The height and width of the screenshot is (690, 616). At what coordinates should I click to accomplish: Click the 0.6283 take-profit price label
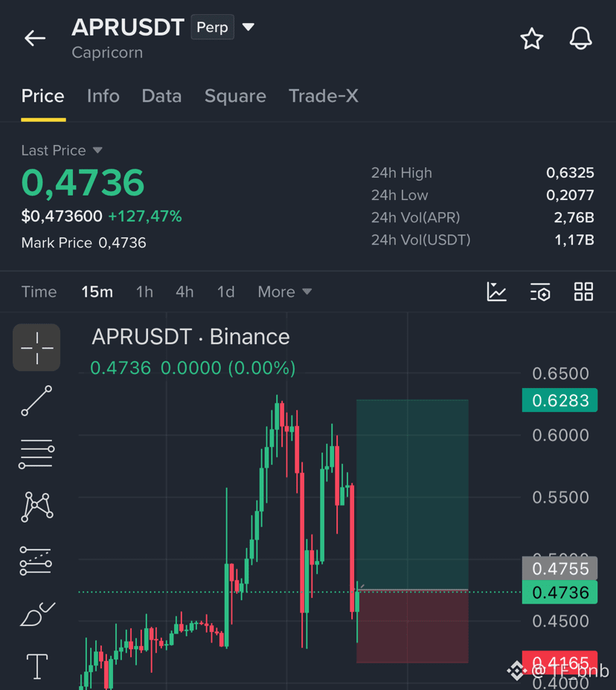click(559, 400)
